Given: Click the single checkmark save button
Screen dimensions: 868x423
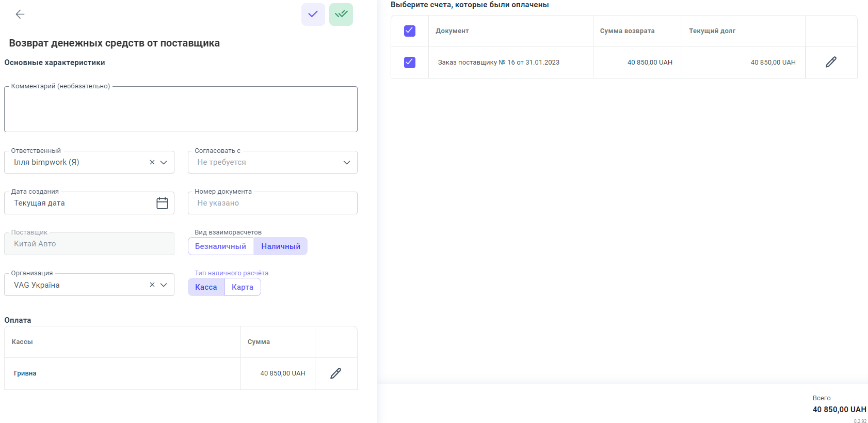Looking at the screenshot, I should [313, 14].
